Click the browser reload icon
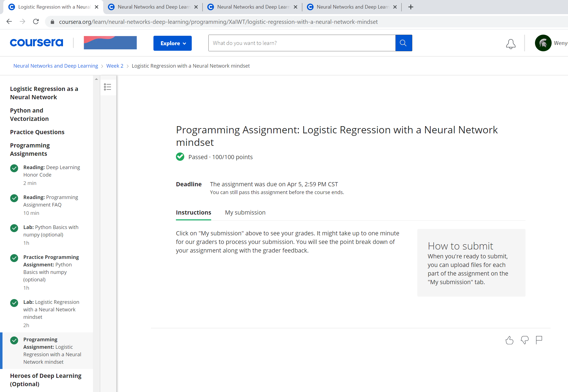This screenshot has width=568, height=392. (36, 22)
